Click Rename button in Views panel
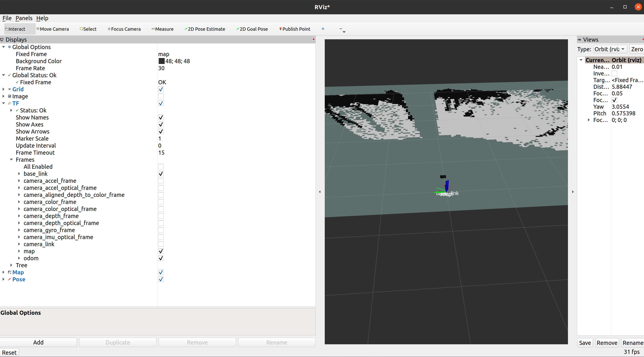Screen dimensions: 644x357 633,343
